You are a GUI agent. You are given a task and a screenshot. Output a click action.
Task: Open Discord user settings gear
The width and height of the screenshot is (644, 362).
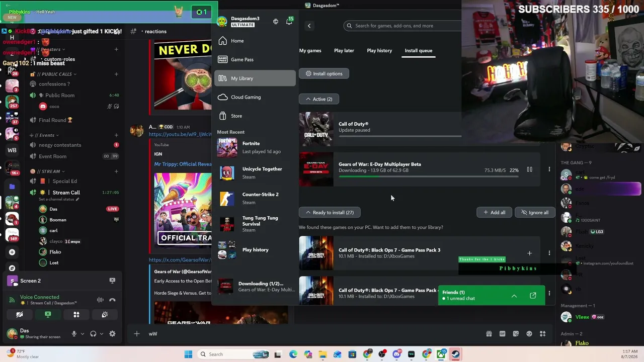click(112, 334)
